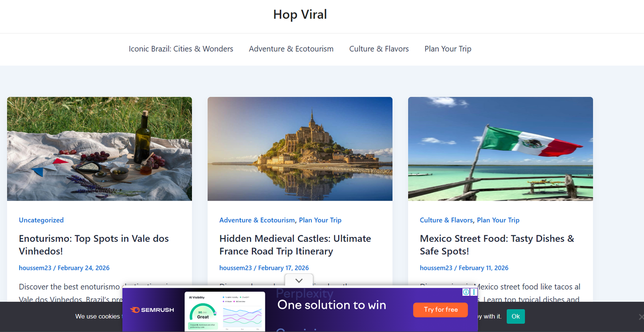Click the AI Visibility chart in ad
This screenshot has width=644, height=332.
tap(225, 311)
